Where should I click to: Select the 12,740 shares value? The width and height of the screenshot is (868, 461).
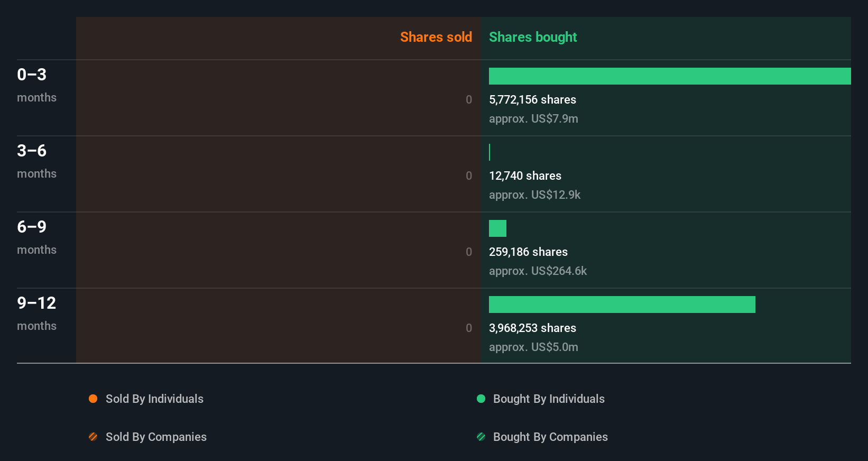click(525, 176)
